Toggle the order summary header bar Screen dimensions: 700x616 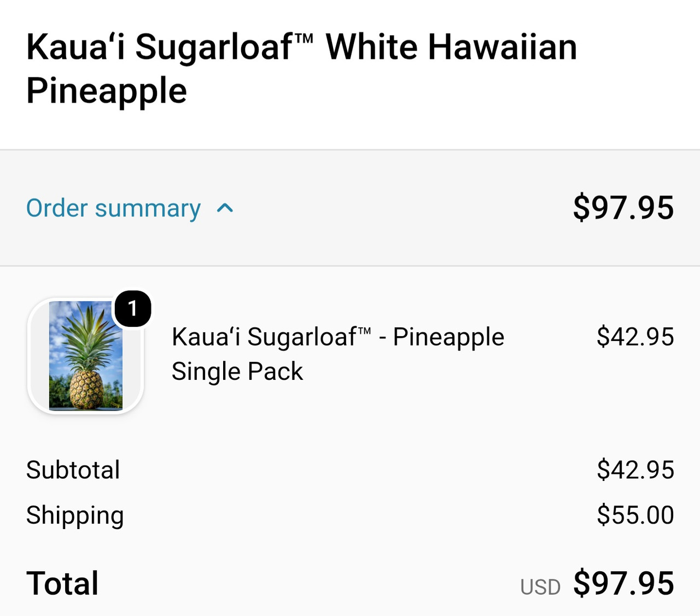pos(350,208)
